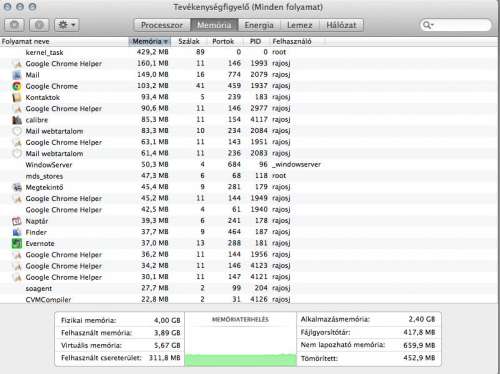
Task: Click the Virtuális memória 5,67 GB value
Action: [167, 345]
